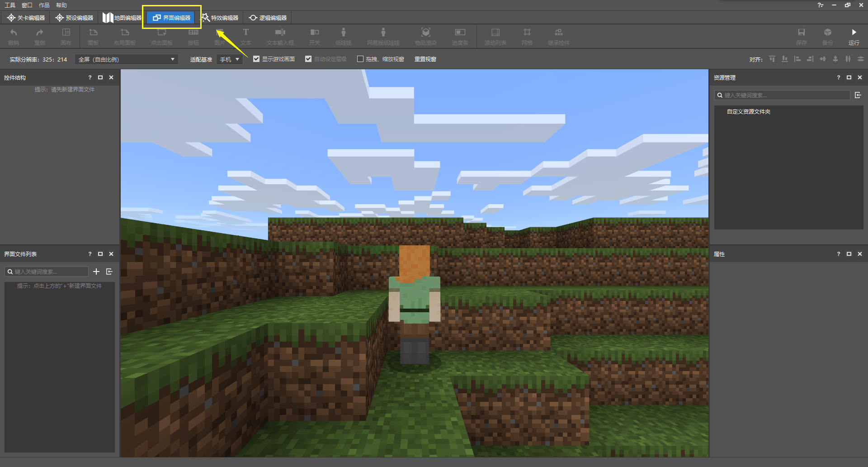
Task: Add a 纸娃娃 paper doll control
Action: (344, 36)
